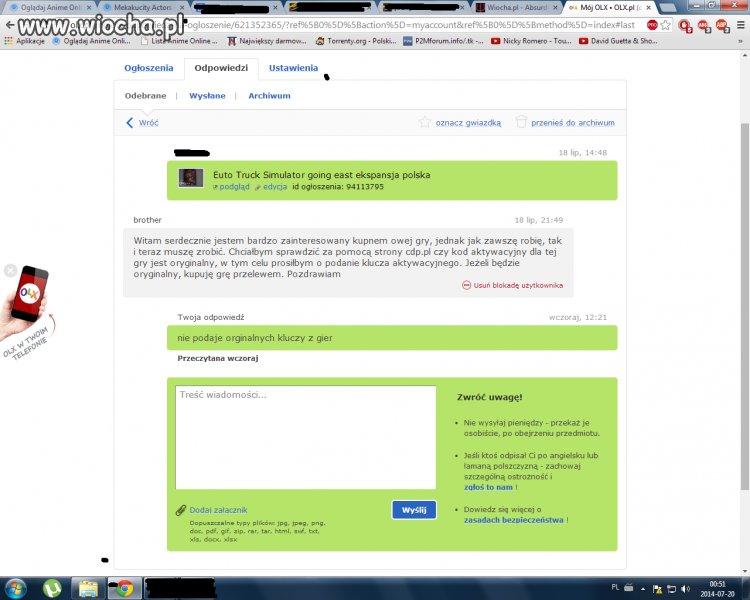The height and width of the screenshot is (600, 750).
Task: Open Lista Anime Online bookmark
Action: click(x=179, y=41)
